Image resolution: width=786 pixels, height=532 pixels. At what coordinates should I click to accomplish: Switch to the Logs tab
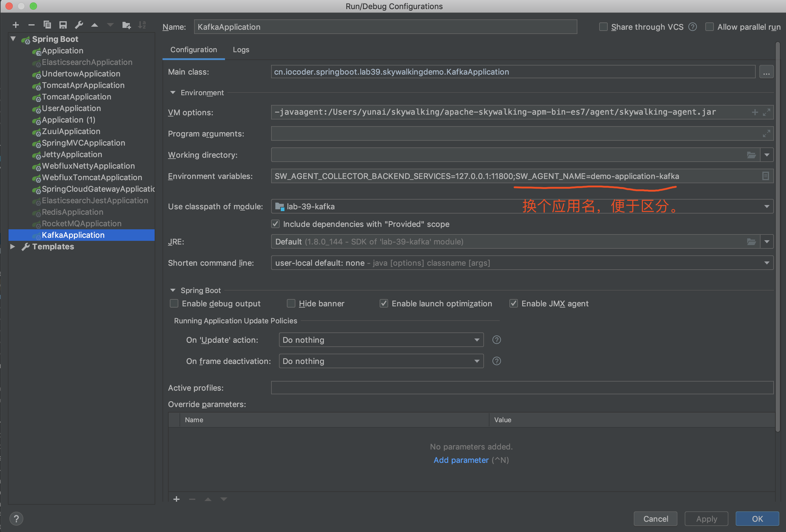pos(241,50)
